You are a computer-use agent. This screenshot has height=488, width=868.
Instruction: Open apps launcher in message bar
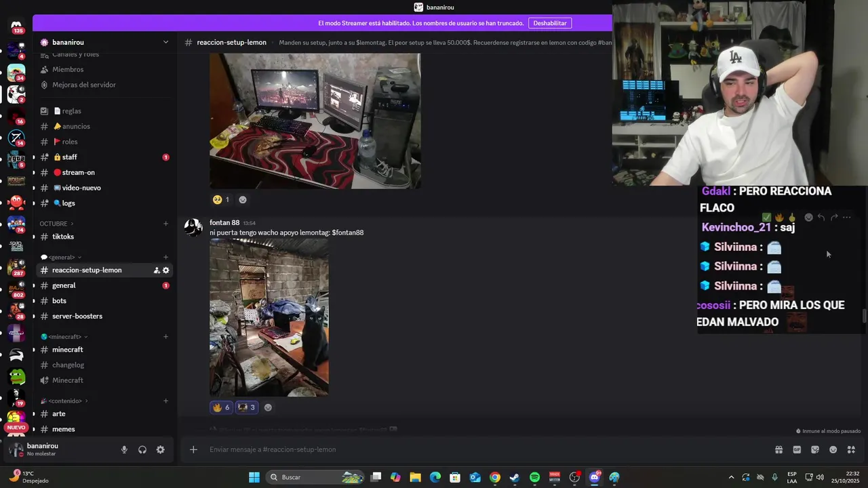(852, 449)
